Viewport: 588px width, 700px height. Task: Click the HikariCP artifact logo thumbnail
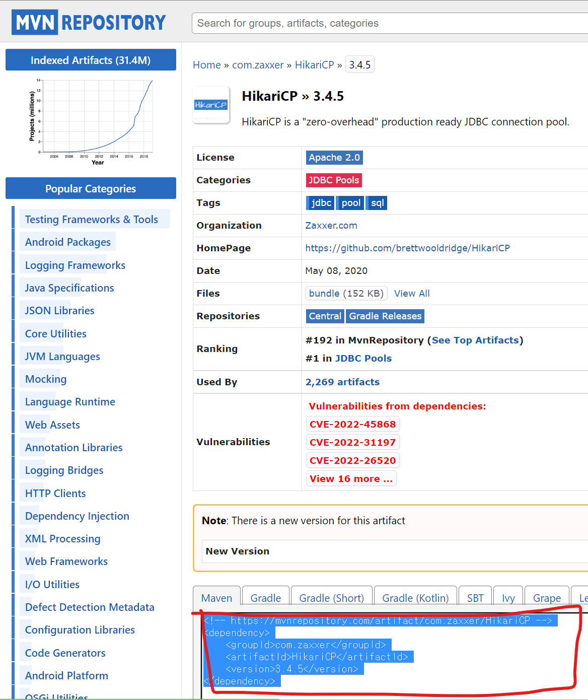[x=211, y=105]
